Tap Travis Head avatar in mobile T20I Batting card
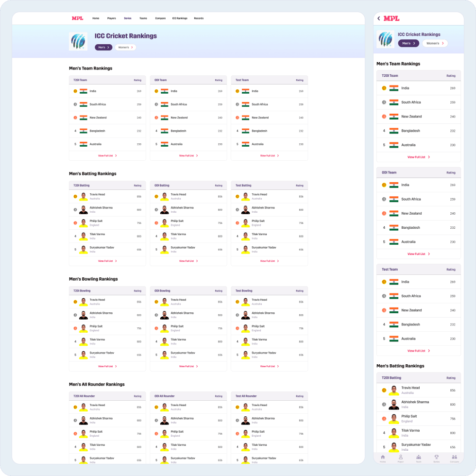476x476 pixels. pos(394,391)
